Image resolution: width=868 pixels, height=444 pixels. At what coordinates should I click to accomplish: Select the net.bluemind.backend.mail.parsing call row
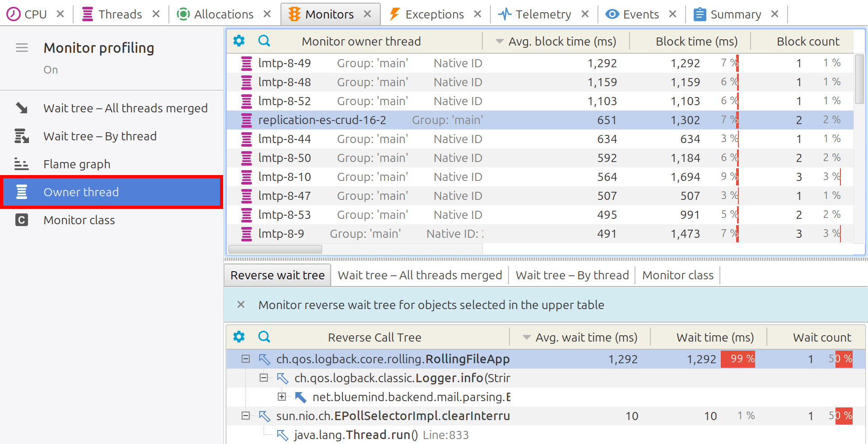546,397
